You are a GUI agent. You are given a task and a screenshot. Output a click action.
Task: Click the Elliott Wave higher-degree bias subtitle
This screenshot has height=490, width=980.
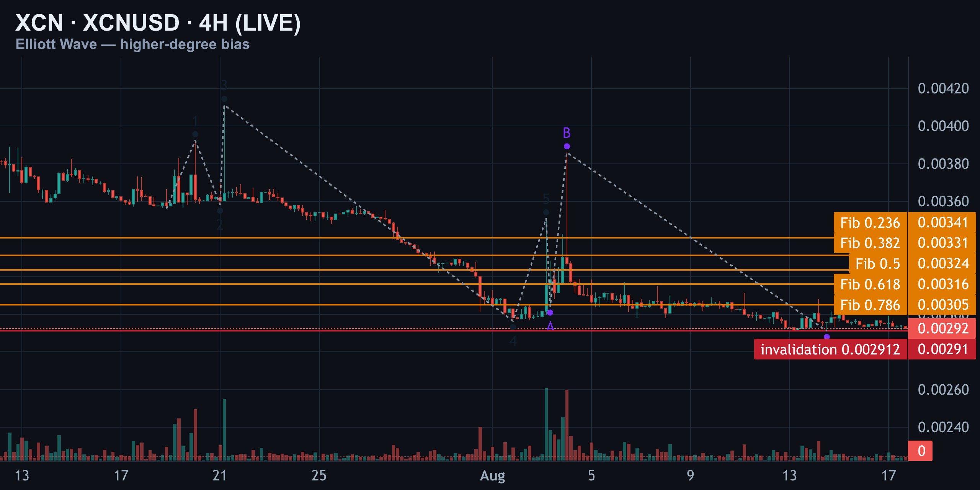tap(132, 44)
